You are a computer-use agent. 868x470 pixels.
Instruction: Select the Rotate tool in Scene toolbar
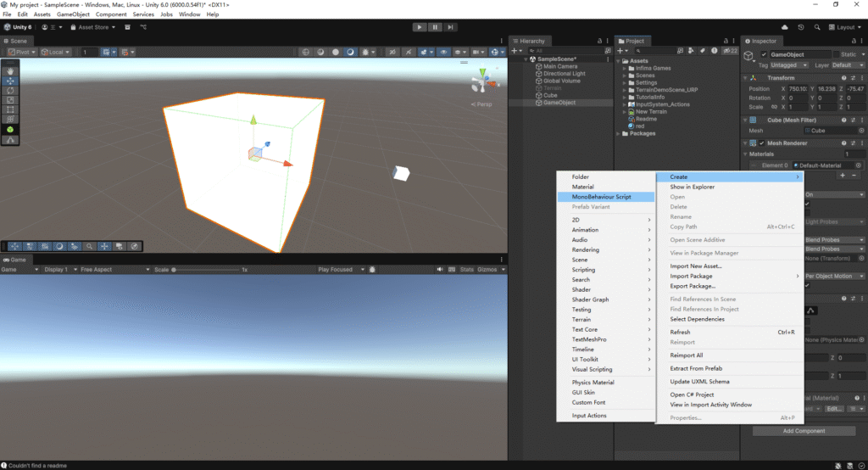[10, 90]
